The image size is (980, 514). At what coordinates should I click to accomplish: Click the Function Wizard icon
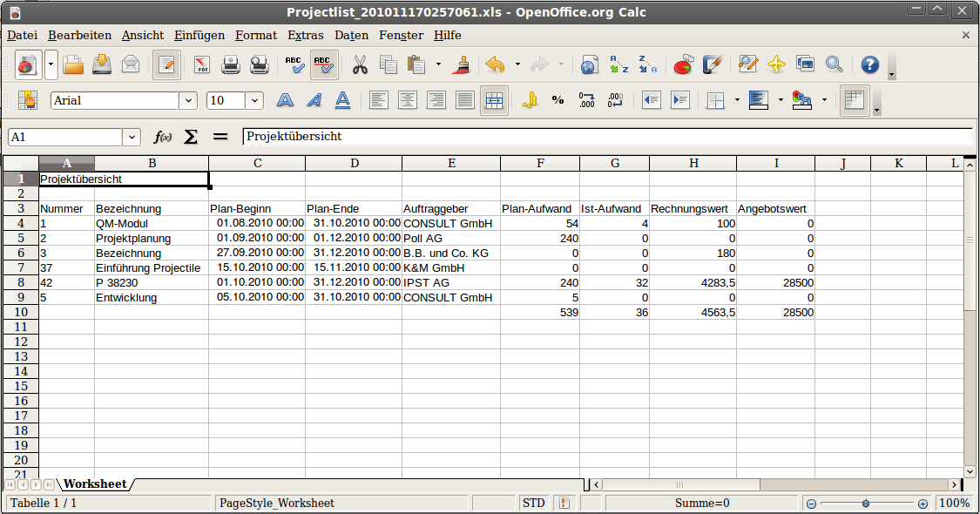pos(163,137)
